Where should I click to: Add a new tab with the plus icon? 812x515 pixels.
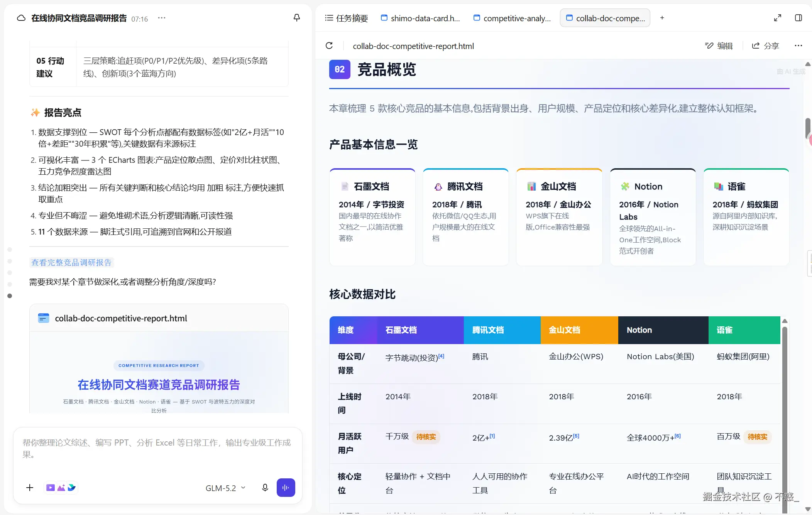tap(662, 18)
